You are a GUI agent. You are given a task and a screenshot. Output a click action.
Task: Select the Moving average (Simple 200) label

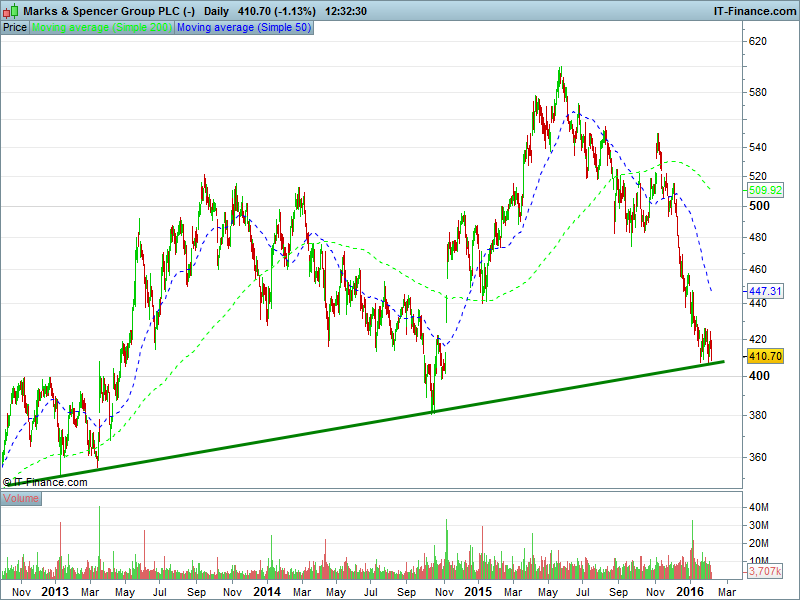pos(102,28)
